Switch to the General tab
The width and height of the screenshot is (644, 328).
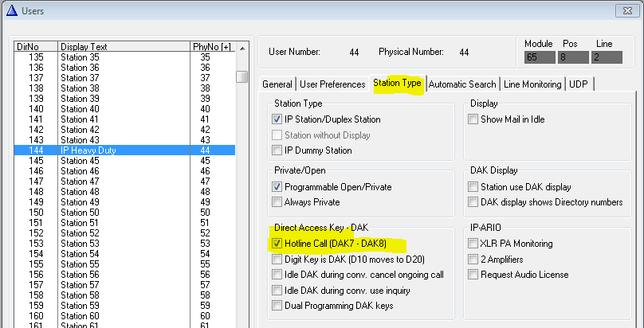[x=277, y=84]
